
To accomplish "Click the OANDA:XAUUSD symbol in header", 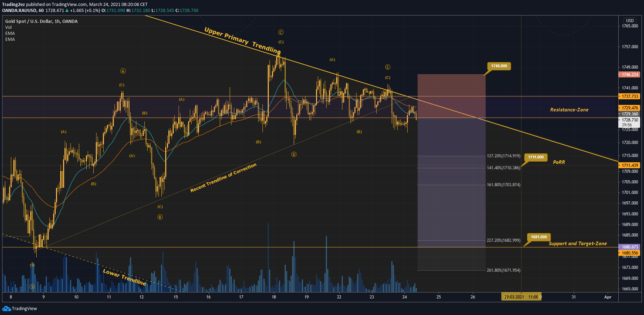I will tap(19, 11).
